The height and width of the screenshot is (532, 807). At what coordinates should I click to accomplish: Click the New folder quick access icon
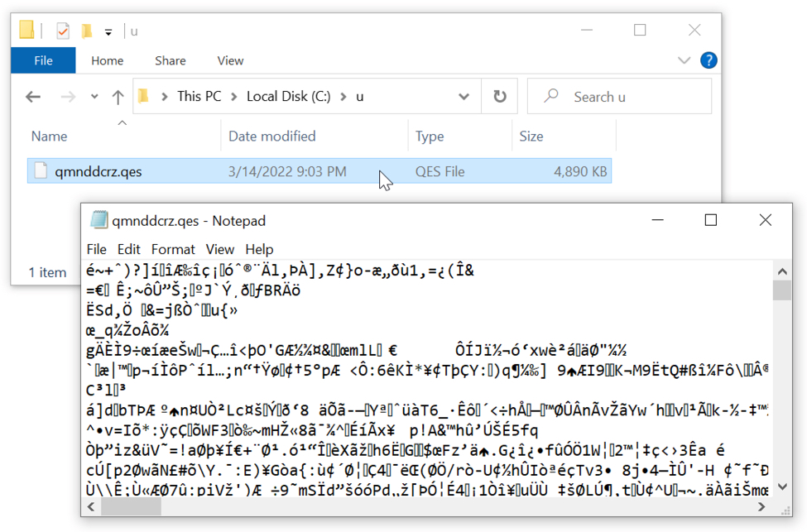coord(86,31)
